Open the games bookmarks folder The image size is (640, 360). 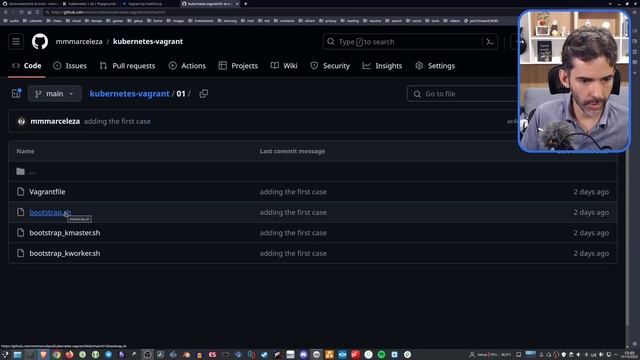pyautogui.click(x=115, y=20)
